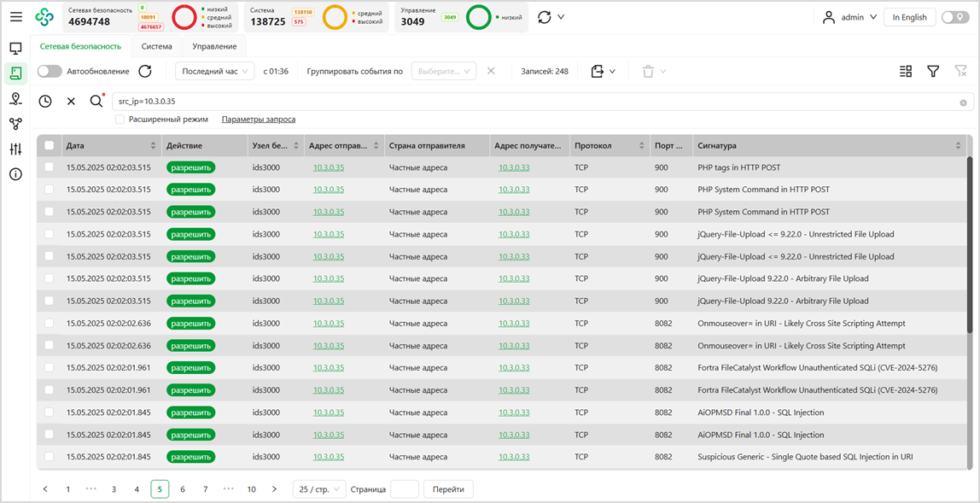Click the Перейти button
The width and height of the screenshot is (980, 503).
[448, 489]
